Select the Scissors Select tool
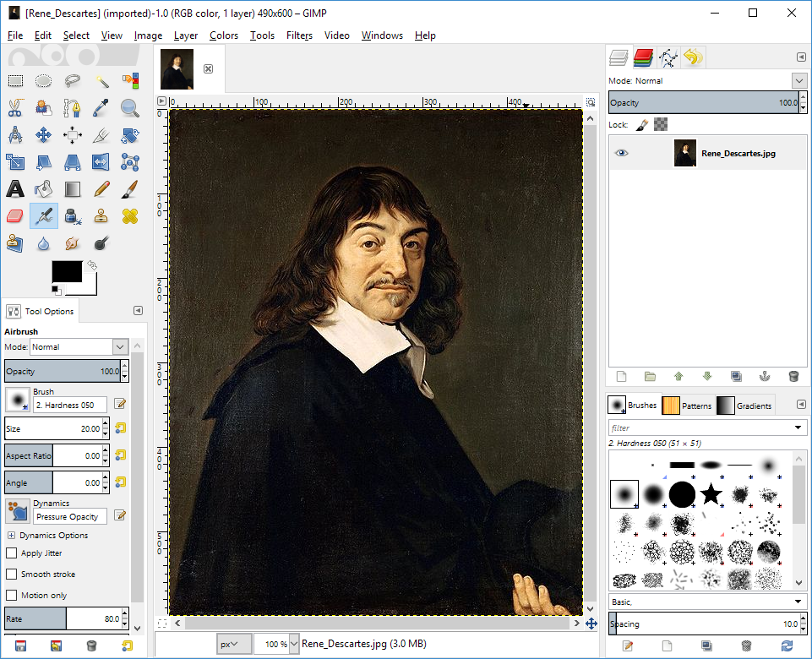 [15, 108]
